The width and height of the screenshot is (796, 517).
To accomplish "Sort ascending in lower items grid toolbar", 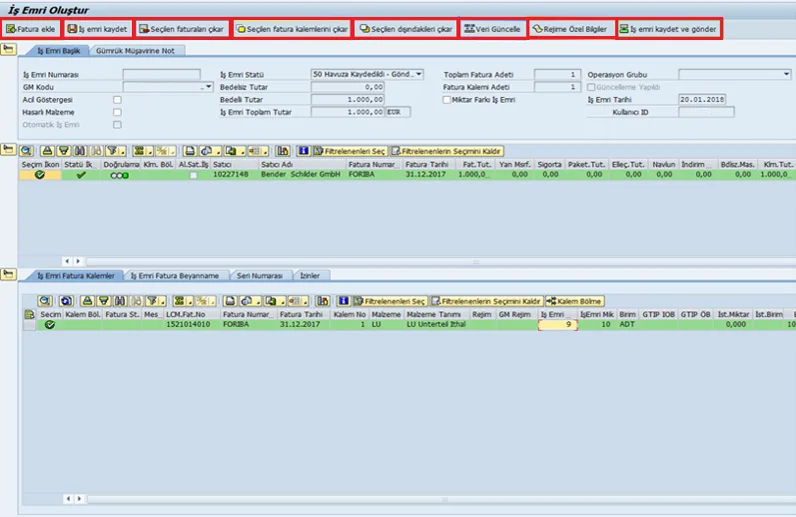I will 87,301.
